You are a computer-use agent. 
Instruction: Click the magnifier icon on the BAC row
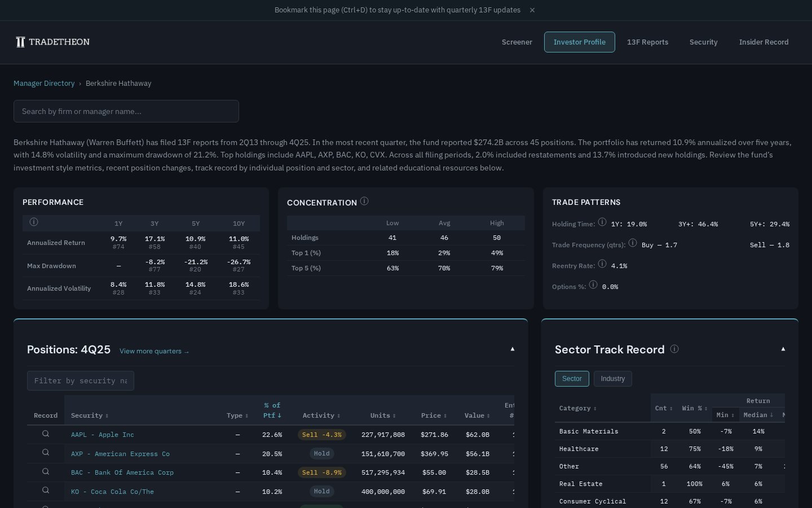point(46,472)
